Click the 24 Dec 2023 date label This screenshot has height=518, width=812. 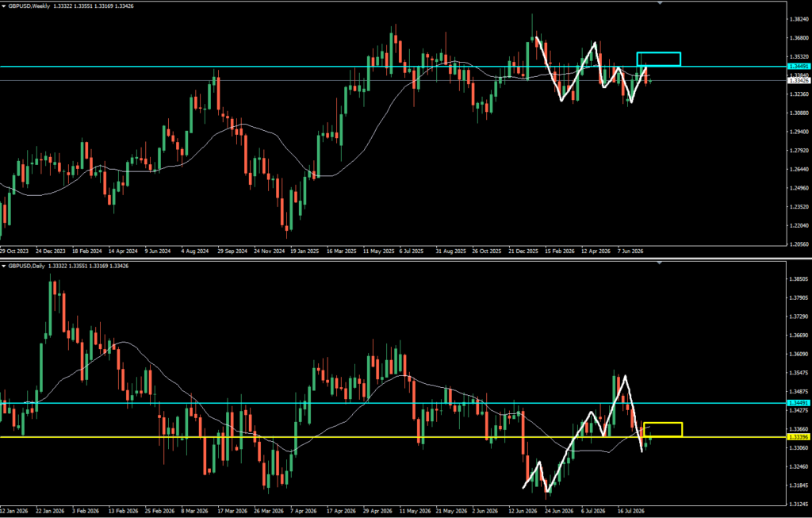(51, 251)
